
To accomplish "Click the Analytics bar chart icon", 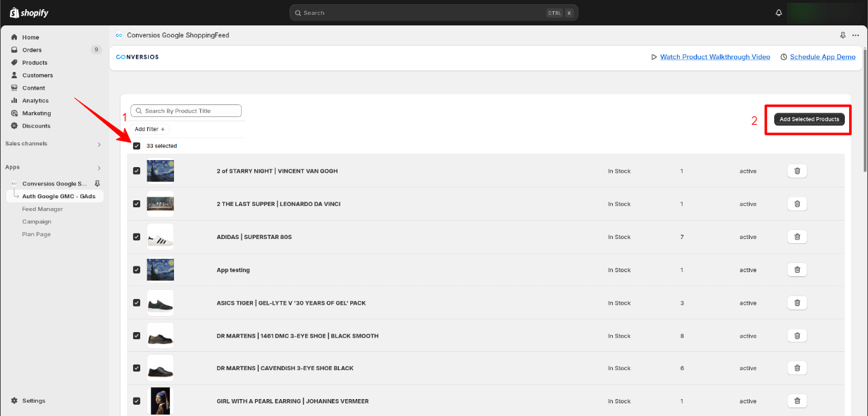I will coord(14,101).
